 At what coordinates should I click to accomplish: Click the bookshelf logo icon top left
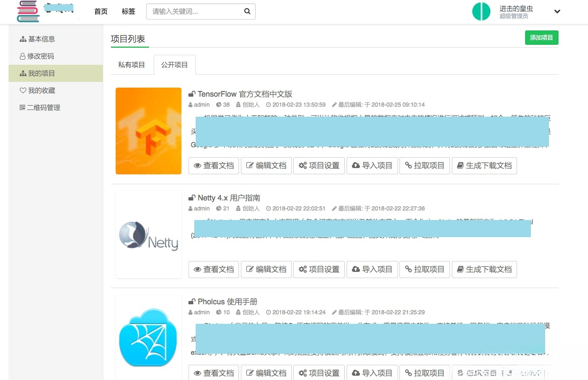click(x=27, y=11)
